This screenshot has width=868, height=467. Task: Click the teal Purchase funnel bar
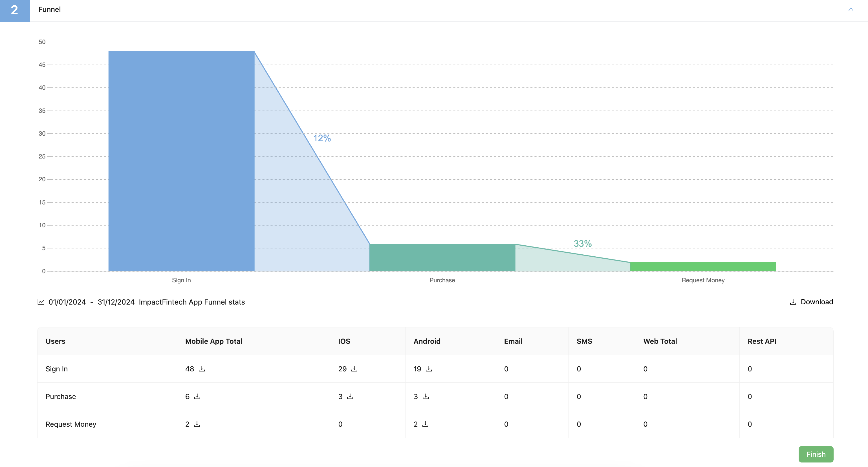(442, 257)
